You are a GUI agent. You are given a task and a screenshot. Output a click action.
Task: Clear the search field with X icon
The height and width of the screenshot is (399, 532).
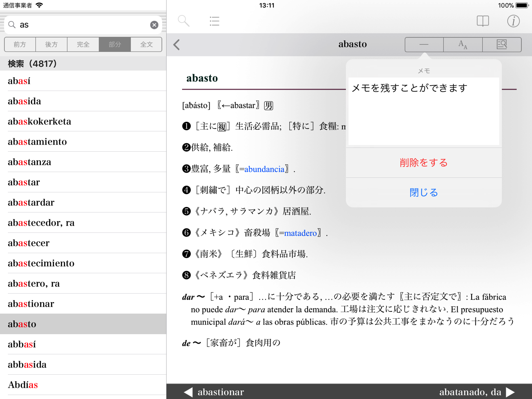click(x=154, y=25)
